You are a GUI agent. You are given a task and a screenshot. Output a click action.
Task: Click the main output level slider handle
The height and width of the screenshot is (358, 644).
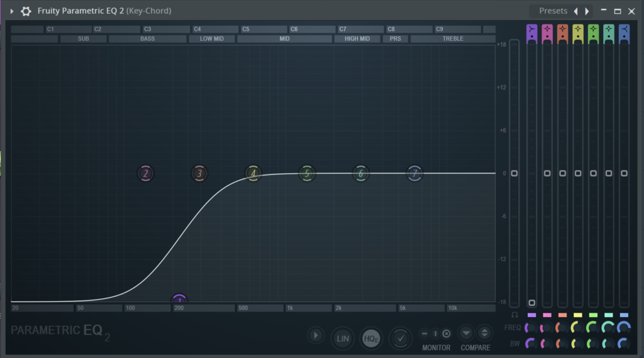point(514,174)
